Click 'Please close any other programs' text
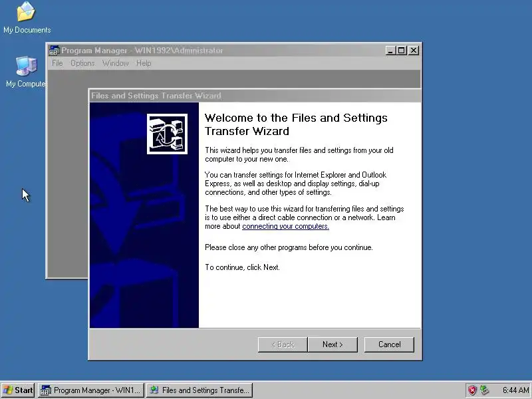 click(289, 247)
